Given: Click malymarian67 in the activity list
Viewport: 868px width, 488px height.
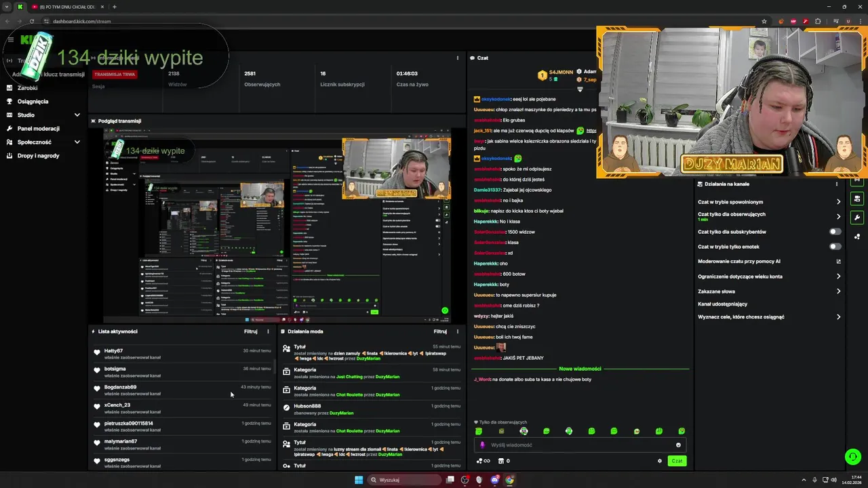Looking at the screenshot, I should (x=121, y=441).
